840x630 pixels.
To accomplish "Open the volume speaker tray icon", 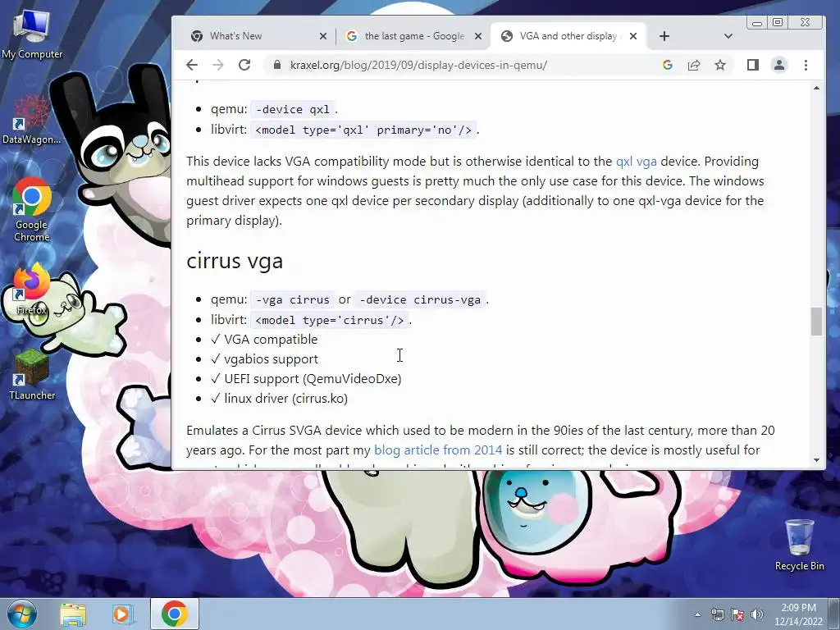I will click(757, 614).
